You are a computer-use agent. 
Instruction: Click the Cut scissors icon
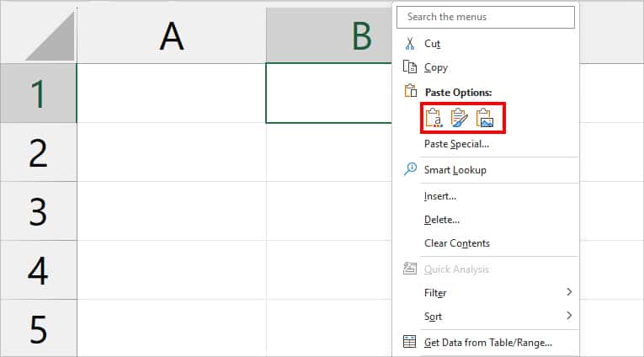click(x=409, y=43)
